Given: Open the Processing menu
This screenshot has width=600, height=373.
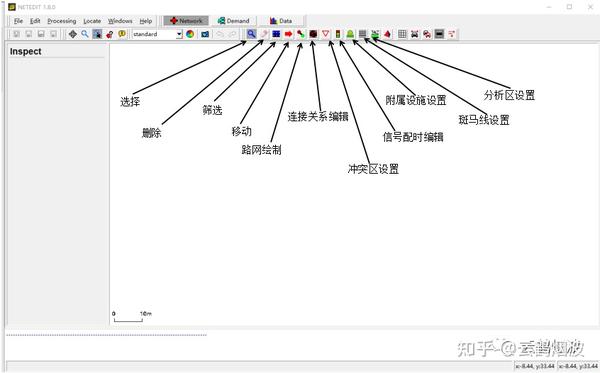Looking at the screenshot, I should (62, 21).
